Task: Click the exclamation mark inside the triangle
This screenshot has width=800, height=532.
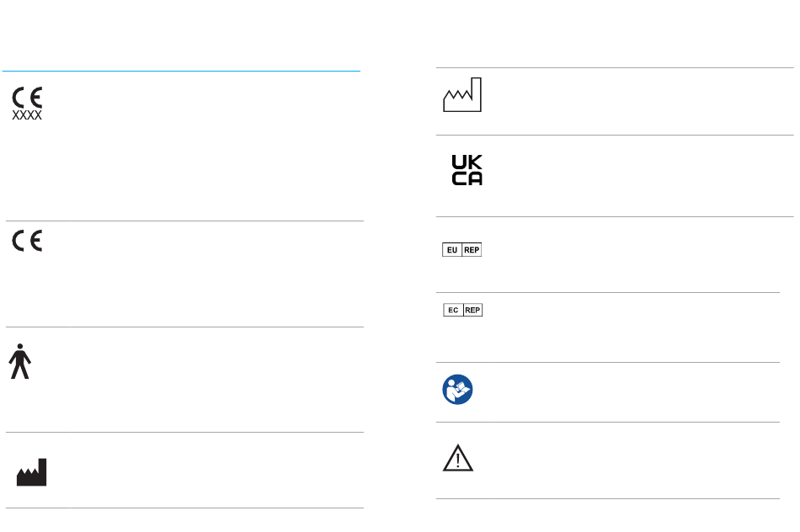Action: (457, 460)
